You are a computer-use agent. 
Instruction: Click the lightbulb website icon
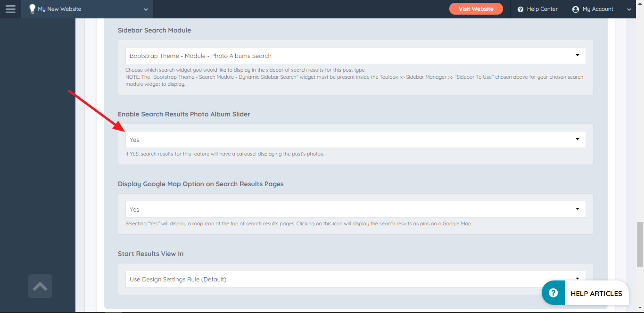pos(32,9)
